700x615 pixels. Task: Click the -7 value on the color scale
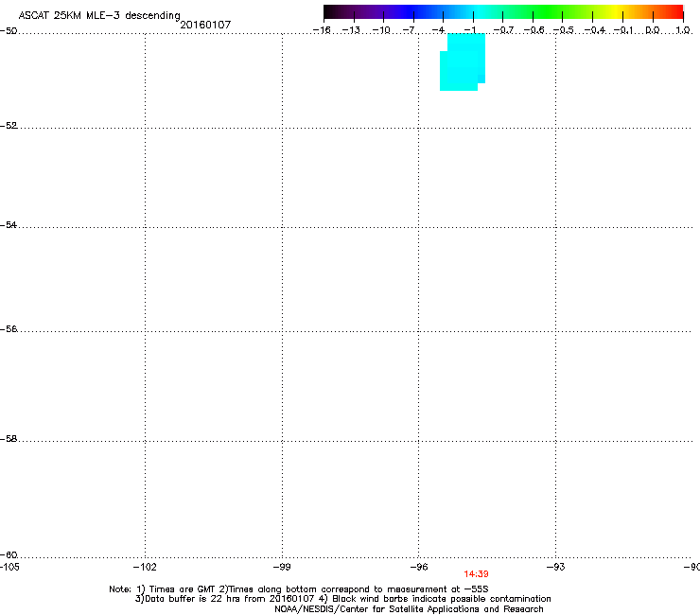[x=409, y=30]
